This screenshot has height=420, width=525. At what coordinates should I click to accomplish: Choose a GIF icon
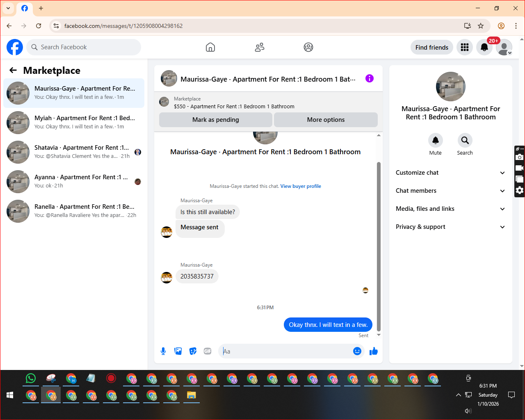[x=208, y=351]
